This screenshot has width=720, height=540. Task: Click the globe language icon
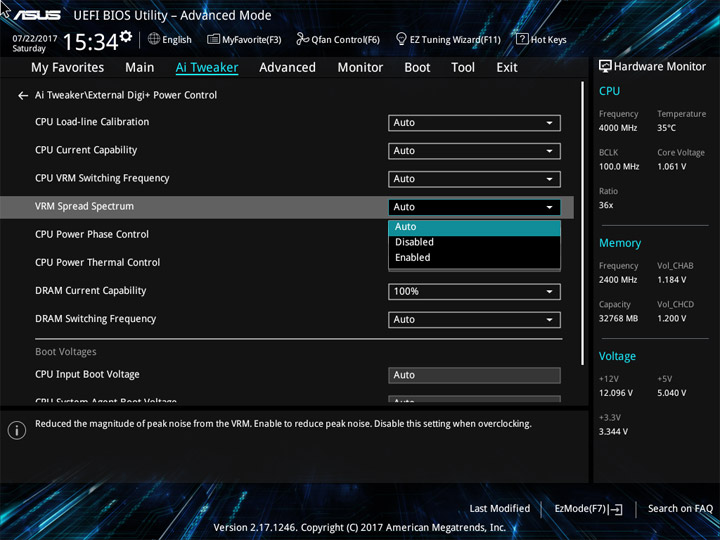(154, 39)
